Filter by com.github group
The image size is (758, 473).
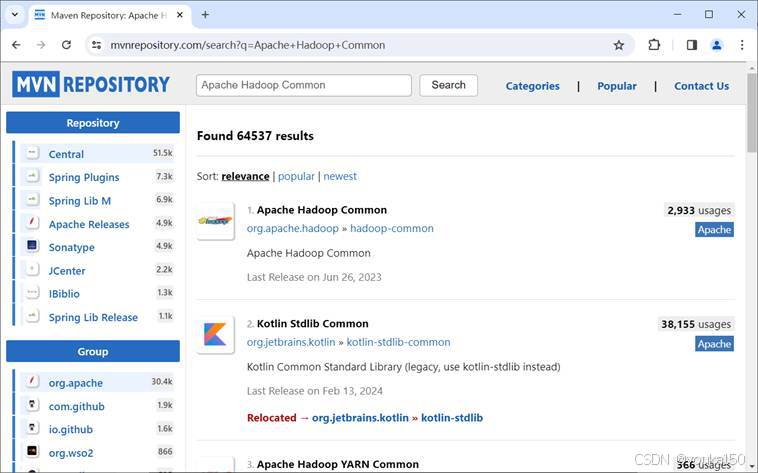(76, 406)
